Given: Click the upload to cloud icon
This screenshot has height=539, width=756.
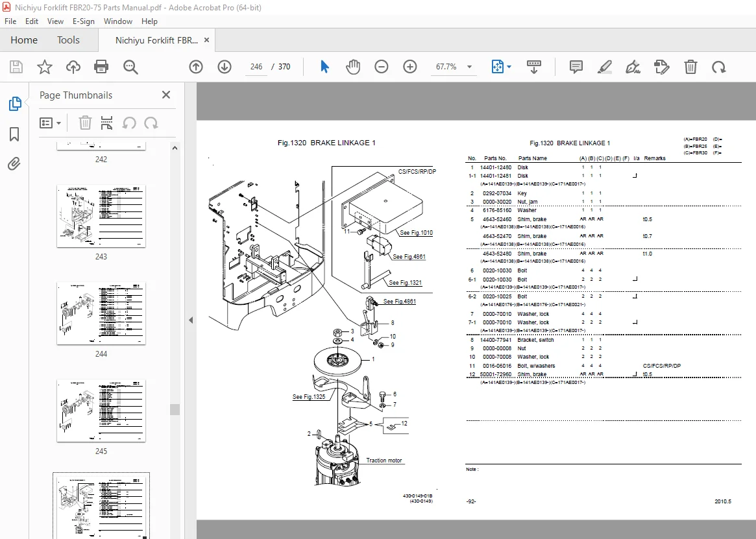Looking at the screenshot, I should click(73, 67).
